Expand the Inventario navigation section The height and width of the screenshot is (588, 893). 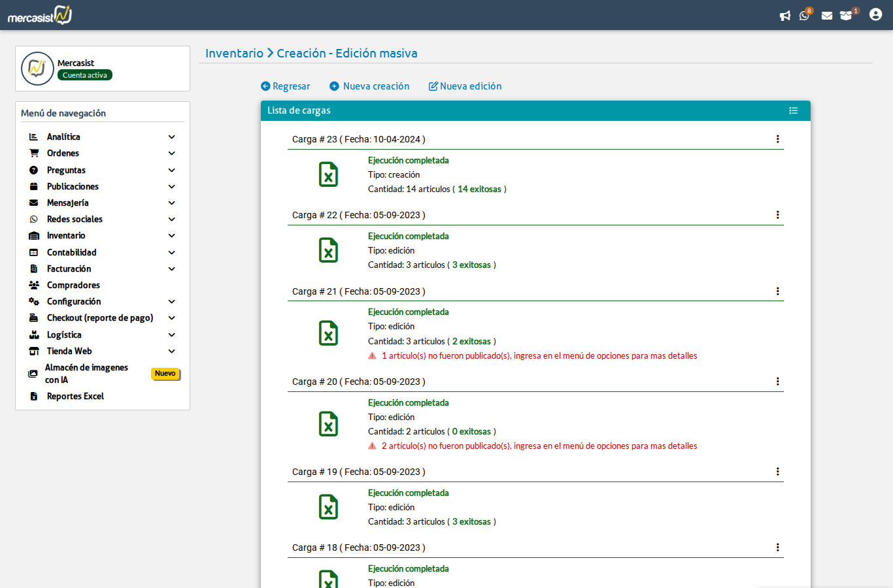tap(66, 236)
